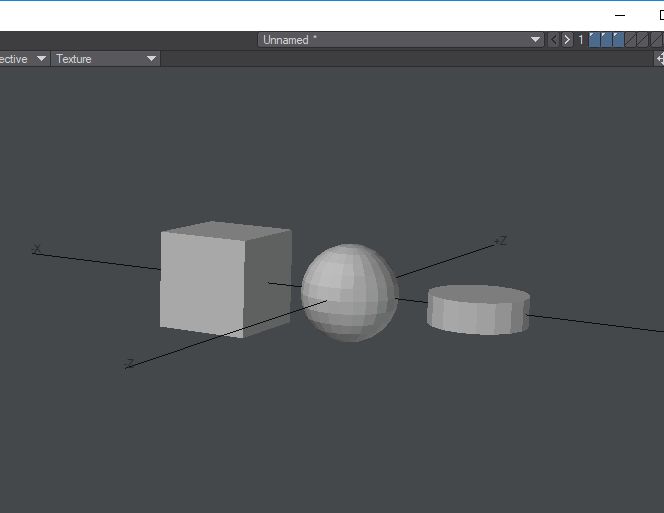Image resolution: width=664 pixels, height=513 pixels.
Task: Select the second empty hatched layer slot
Action: coord(643,40)
